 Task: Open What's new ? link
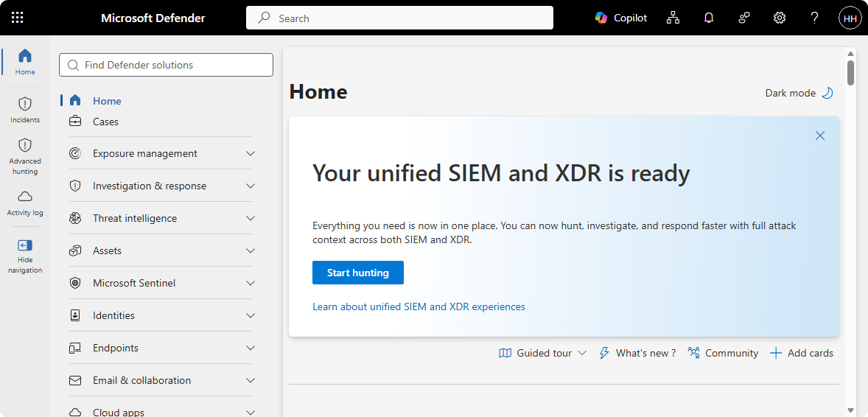[645, 353]
